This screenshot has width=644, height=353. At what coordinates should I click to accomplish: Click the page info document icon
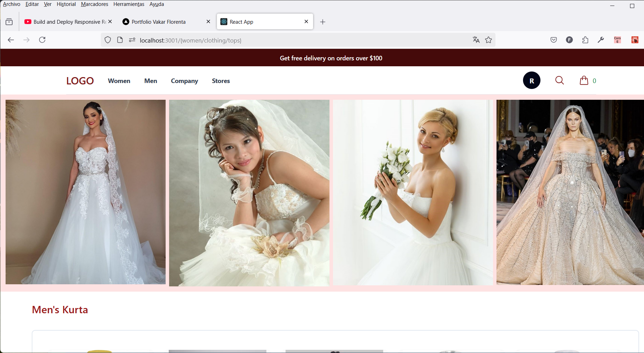click(x=120, y=40)
